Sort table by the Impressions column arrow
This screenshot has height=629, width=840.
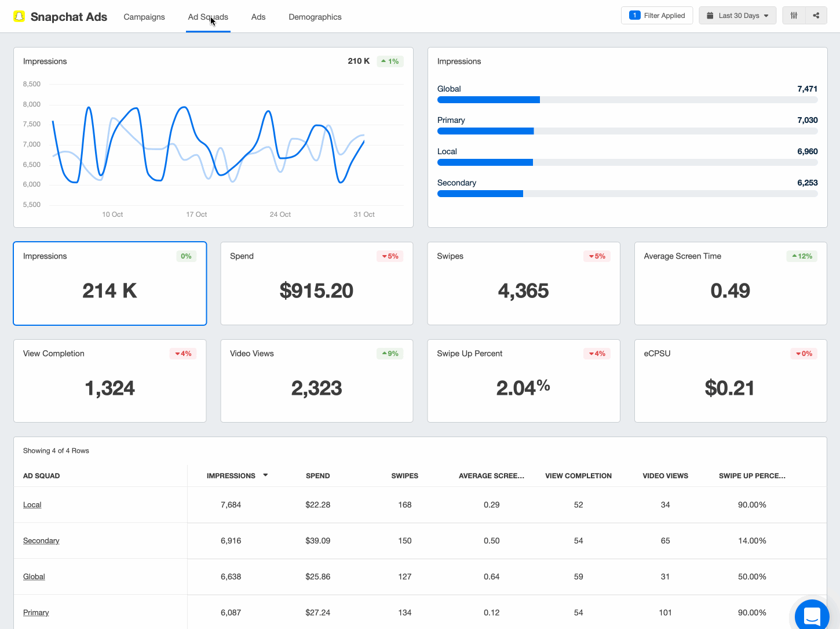(265, 475)
